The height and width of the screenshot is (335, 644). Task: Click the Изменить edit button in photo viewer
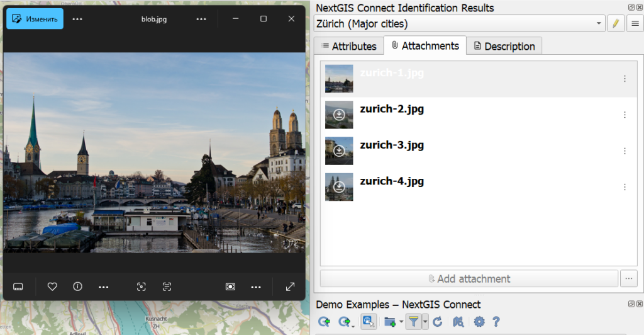coord(35,19)
